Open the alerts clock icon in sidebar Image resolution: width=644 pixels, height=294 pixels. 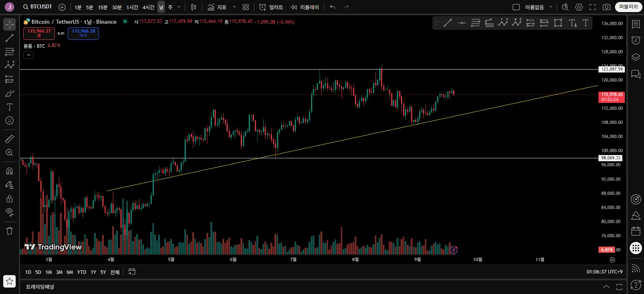(x=636, y=40)
